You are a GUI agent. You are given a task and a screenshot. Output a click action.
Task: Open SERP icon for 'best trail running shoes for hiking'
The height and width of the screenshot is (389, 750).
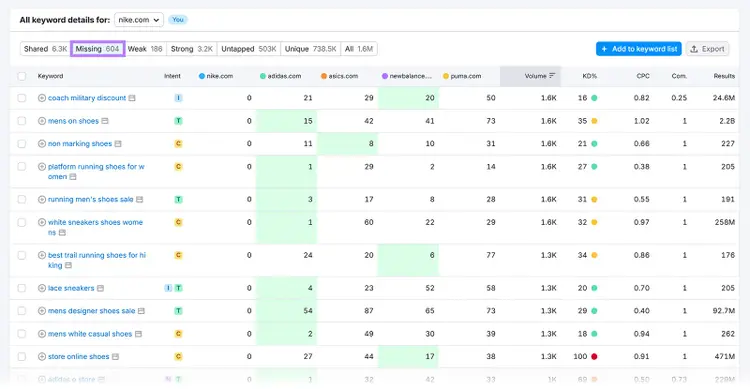coord(68,266)
